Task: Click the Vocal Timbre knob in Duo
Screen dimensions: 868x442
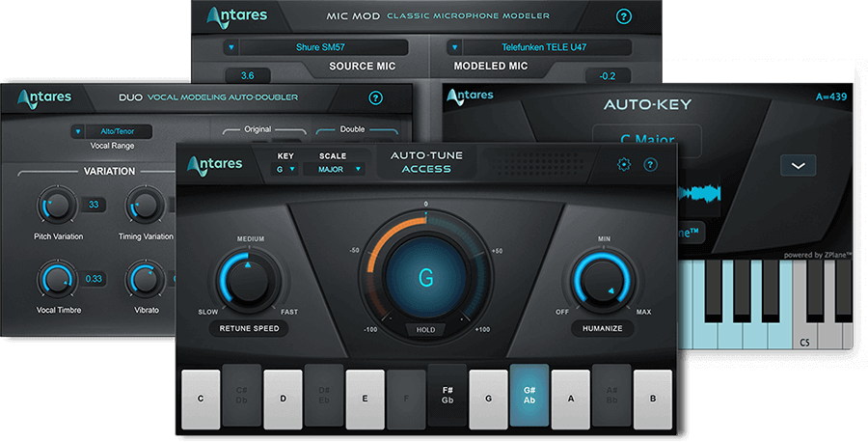Action: tap(57, 279)
